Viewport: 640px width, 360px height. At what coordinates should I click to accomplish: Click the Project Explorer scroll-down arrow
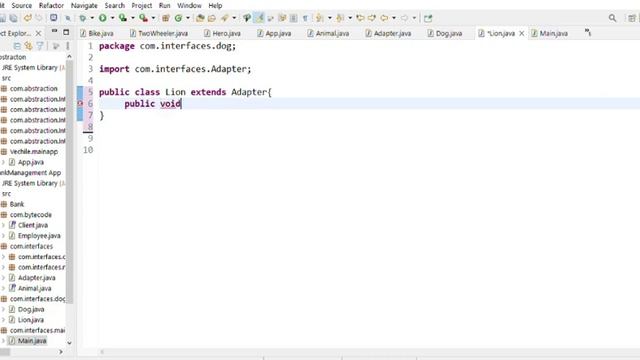coord(69,343)
